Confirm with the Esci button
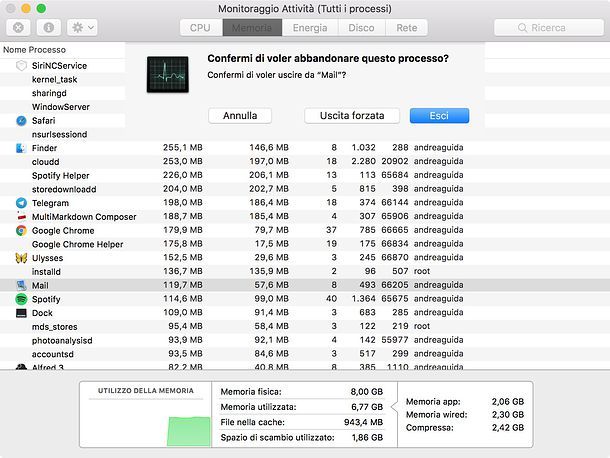The height and width of the screenshot is (458, 610). (x=439, y=116)
